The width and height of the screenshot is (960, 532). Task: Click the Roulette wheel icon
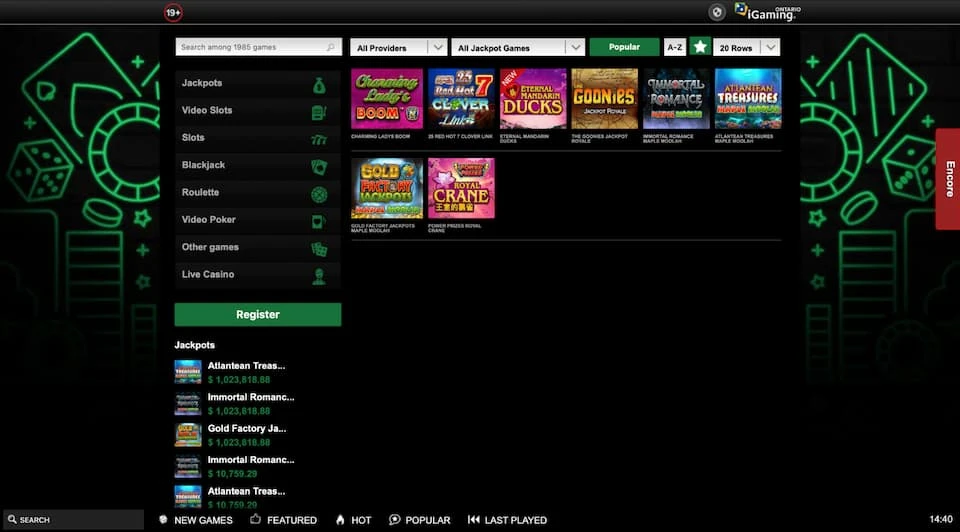319,195
